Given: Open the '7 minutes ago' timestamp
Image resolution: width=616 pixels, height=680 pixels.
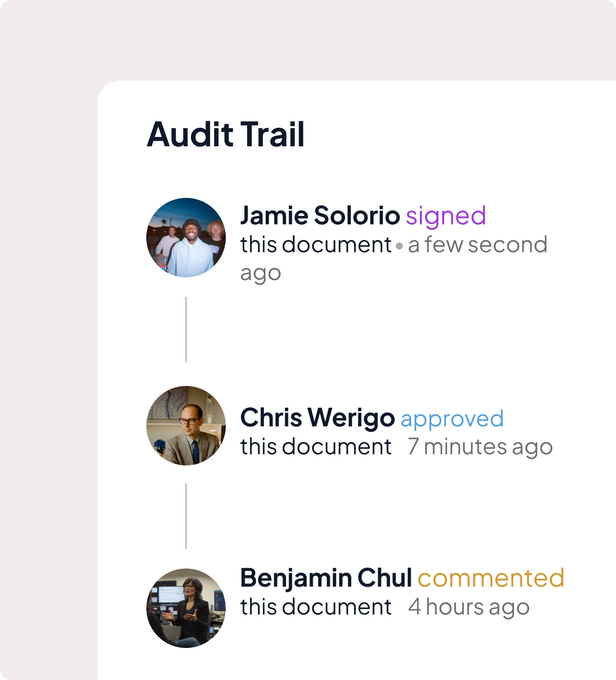Looking at the screenshot, I should (x=479, y=446).
